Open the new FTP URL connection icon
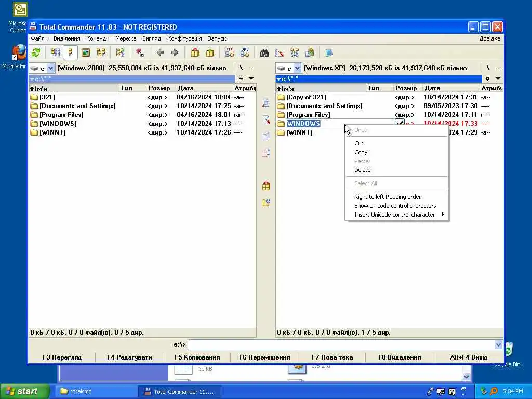 pyautogui.click(x=245, y=52)
